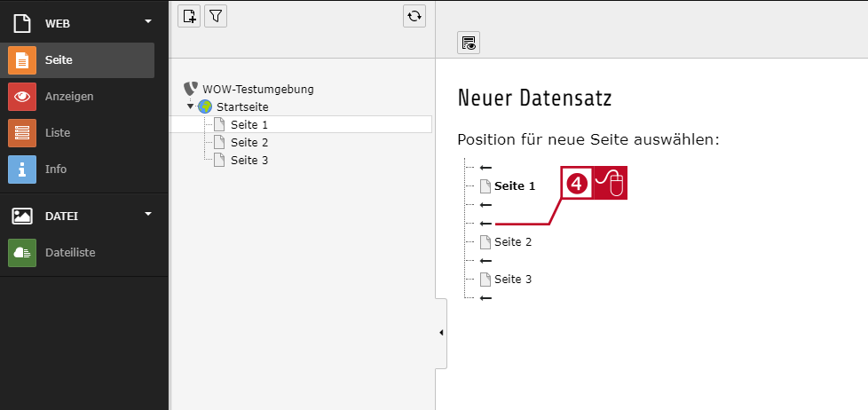Open the Seite module
Viewport: 868px width, 410px height.
click(x=77, y=60)
